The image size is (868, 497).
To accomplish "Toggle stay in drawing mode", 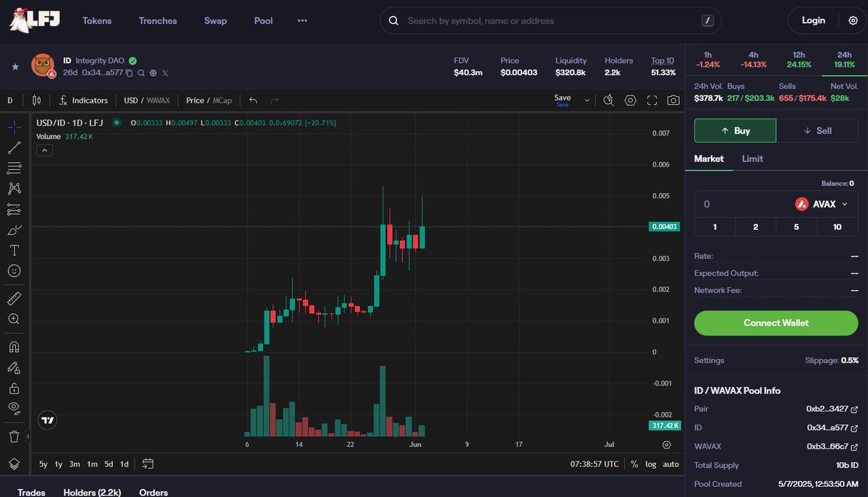I will point(14,368).
